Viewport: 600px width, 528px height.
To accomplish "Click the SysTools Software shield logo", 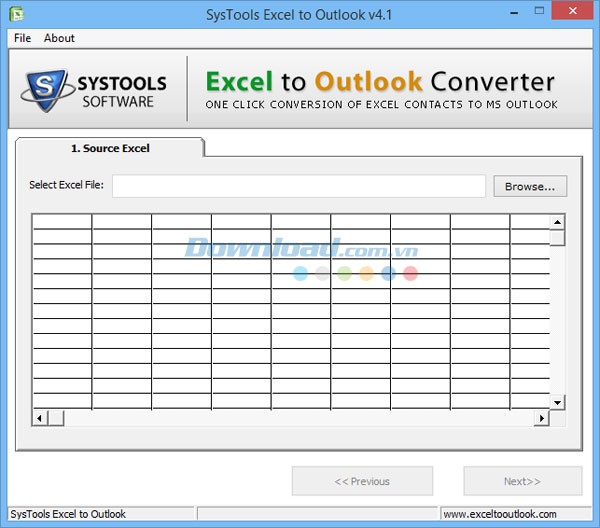I will [x=47, y=90].
